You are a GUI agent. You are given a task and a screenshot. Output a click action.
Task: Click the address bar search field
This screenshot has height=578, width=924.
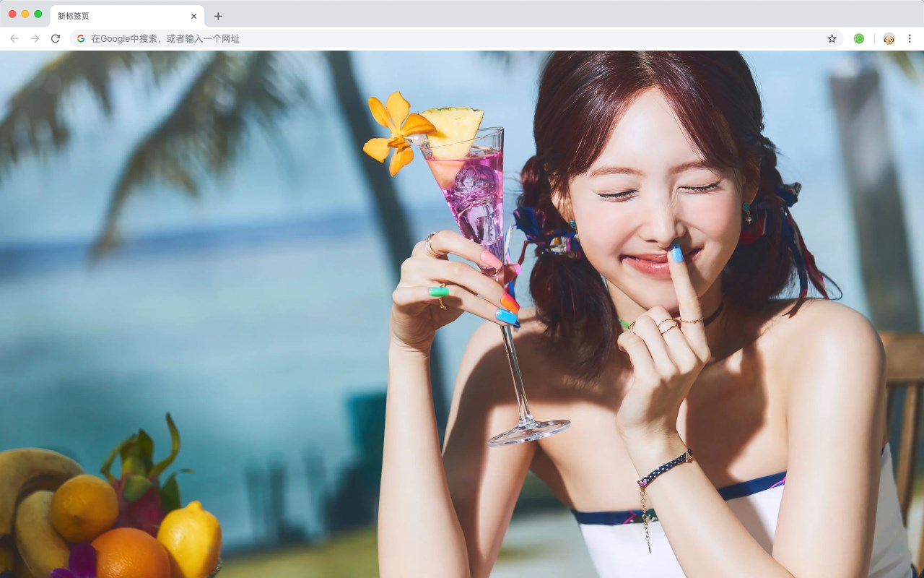[x=456, y=38]
